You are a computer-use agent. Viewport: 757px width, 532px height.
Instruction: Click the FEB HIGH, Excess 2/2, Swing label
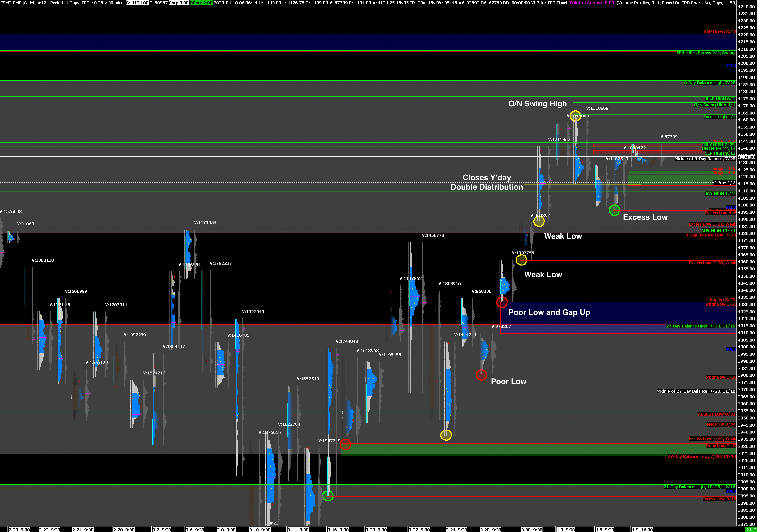(705, 53)
